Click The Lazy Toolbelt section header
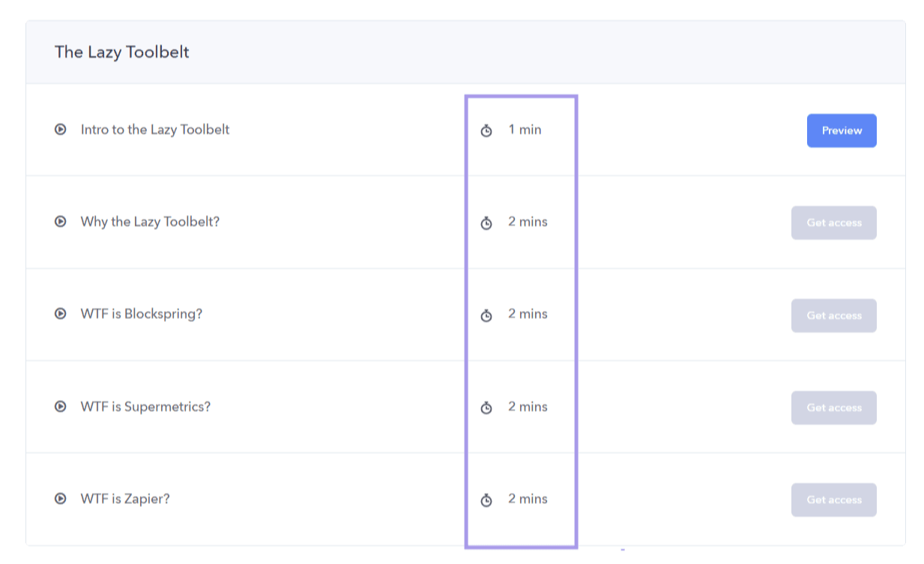Image resolution: width=924 pixels, height=564 pixels. [x=122, y=52]
